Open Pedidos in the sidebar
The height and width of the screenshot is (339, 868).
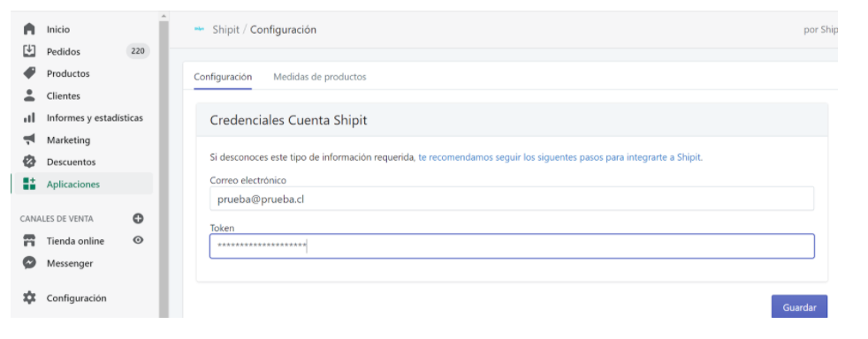(x=63, y=51)
